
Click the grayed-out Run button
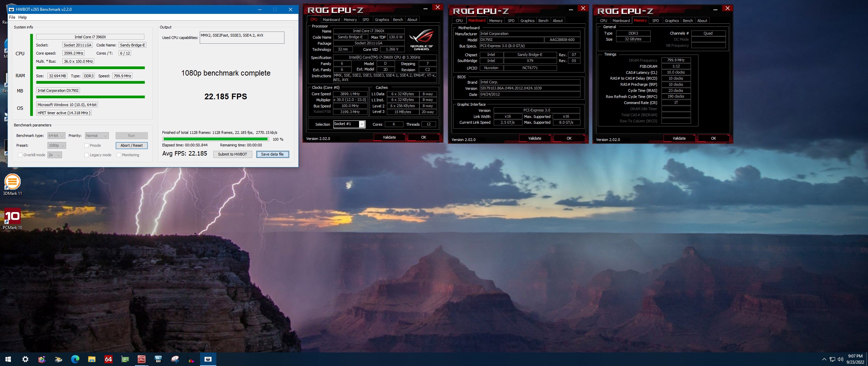pos(132,136)
